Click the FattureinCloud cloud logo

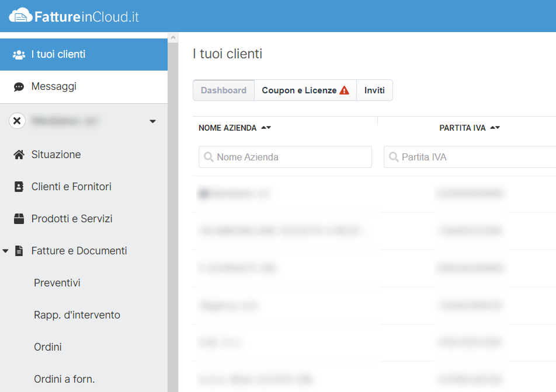[x=19, y=16]
